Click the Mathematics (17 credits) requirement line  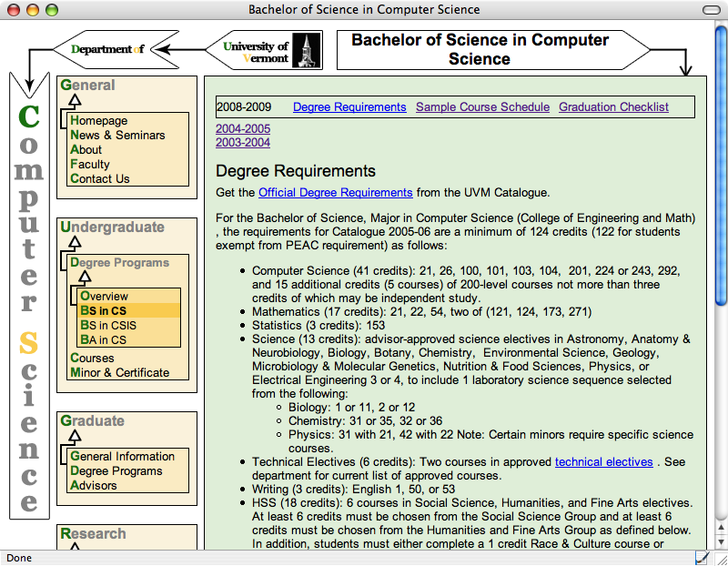pyautogui.click(x=422, y=312)
